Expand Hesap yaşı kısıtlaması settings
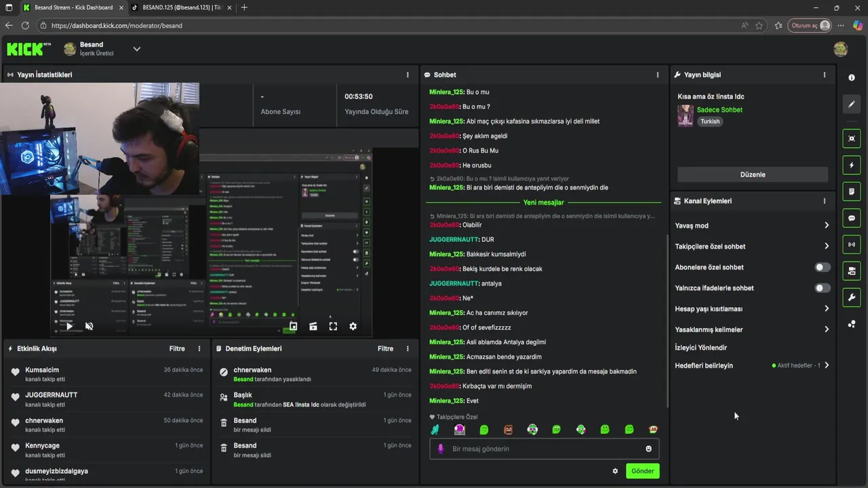This screenshot has height=488, width=868. point(752,309)
